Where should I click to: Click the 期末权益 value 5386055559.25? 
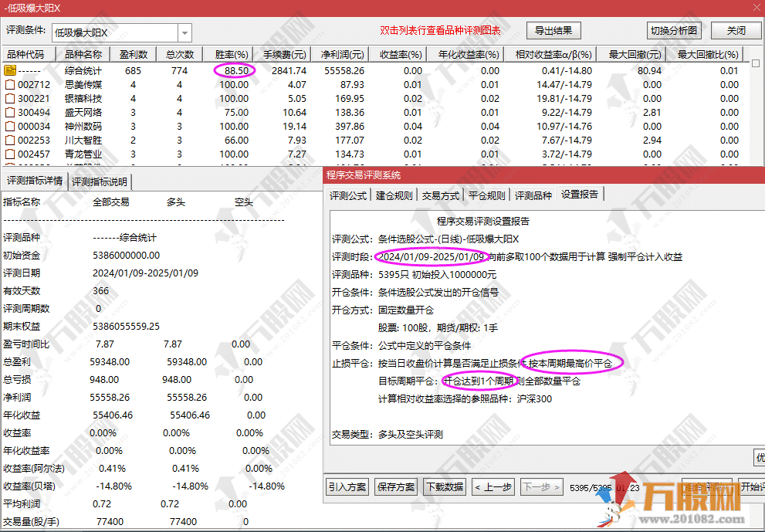(x=126, y=326)
